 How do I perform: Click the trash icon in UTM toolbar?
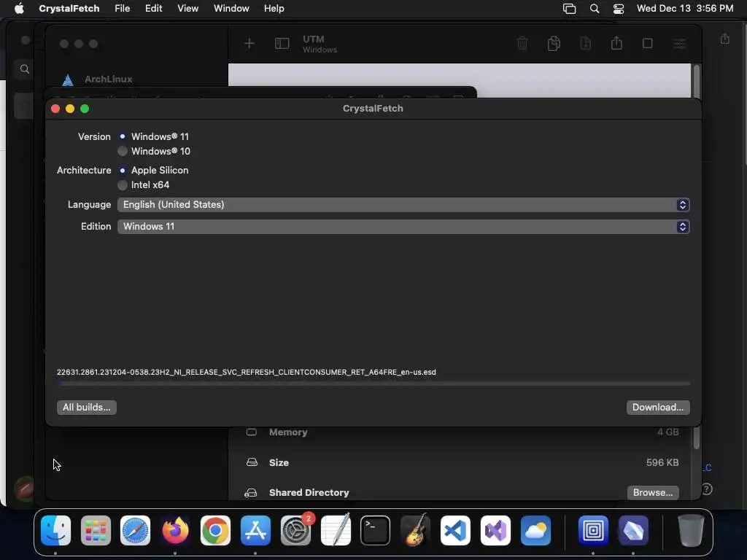pos(522,43)
